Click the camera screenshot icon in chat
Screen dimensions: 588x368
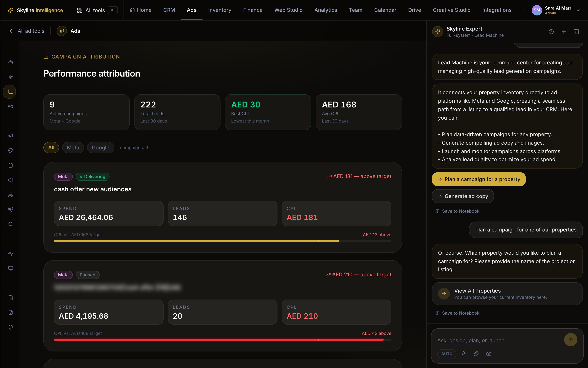pos(489,354)
